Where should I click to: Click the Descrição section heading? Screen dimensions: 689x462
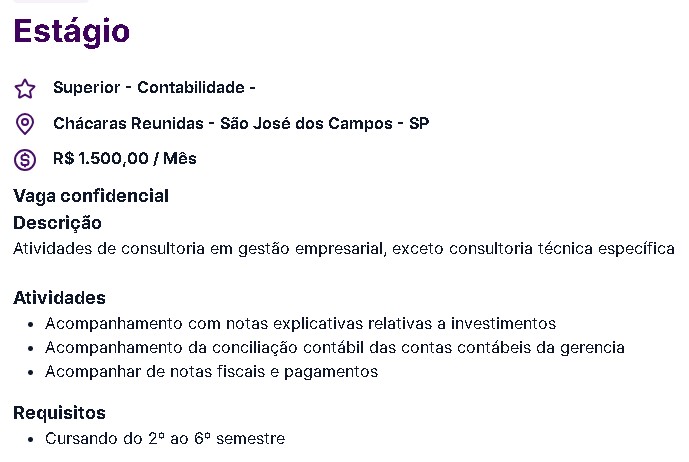coord(57,223)
